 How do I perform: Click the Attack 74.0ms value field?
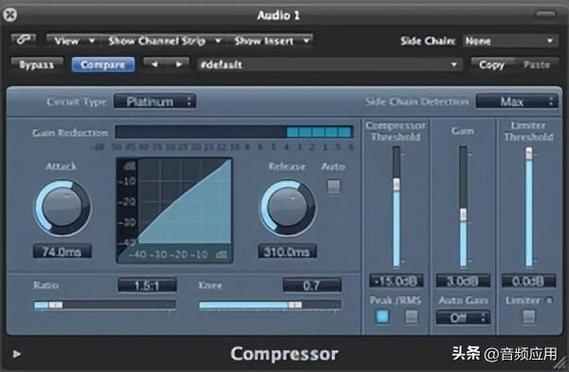62,251
